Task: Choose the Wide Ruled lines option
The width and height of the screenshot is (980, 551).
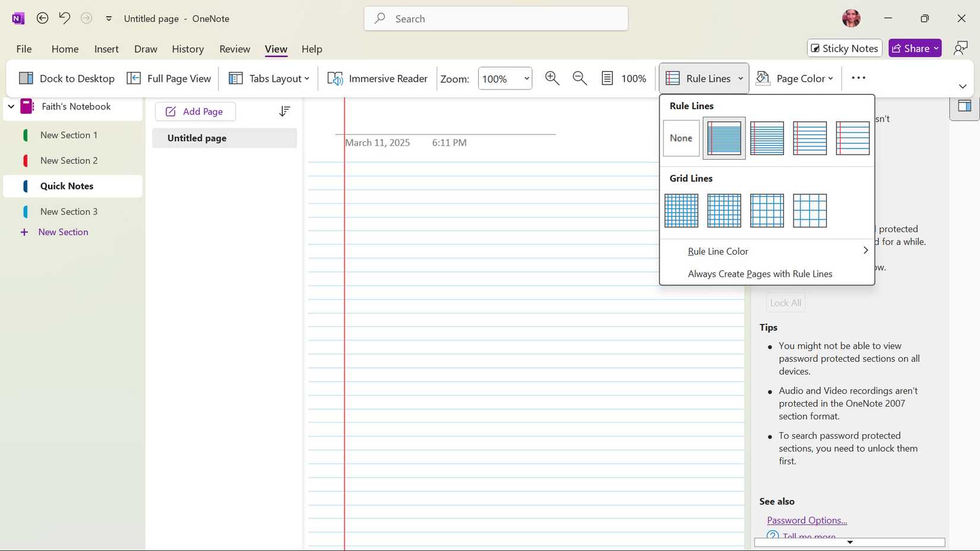Action: [853, 138]
